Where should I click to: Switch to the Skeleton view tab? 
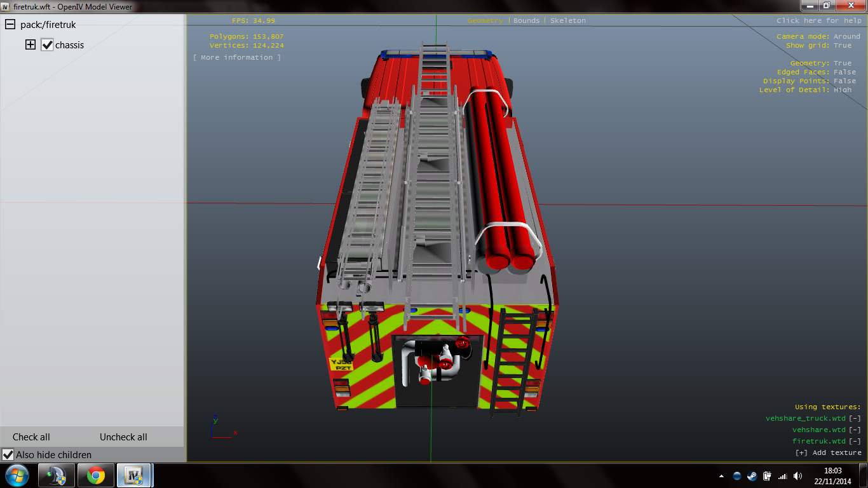[568, 21]
